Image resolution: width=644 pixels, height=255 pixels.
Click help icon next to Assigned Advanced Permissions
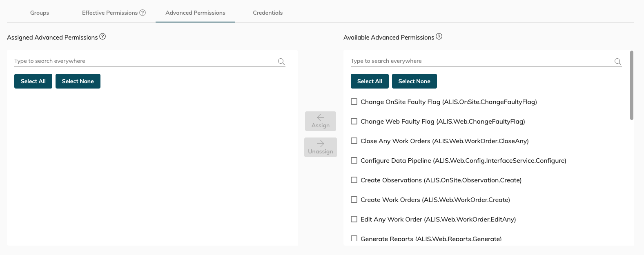103,37
